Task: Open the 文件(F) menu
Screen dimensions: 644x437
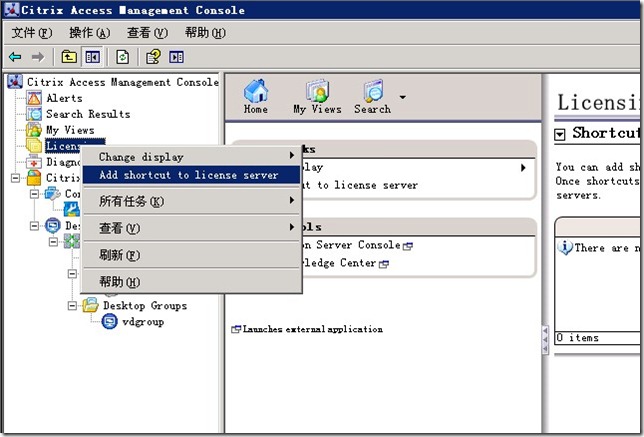Action: click(32, 32)
